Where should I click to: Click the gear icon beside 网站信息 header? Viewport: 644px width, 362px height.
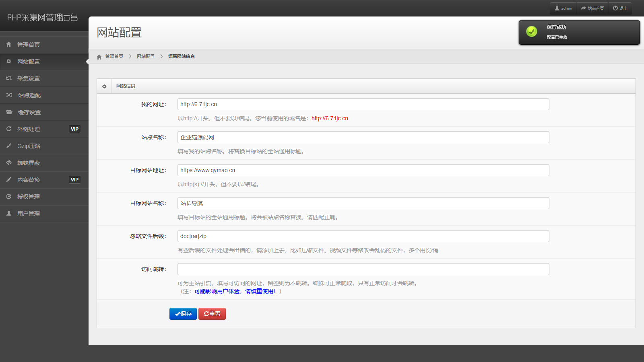(x=104, y=86)
